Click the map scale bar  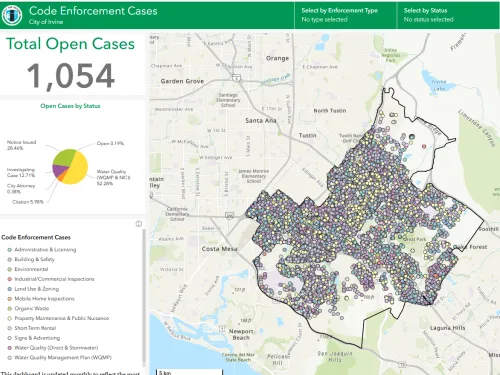189,372
